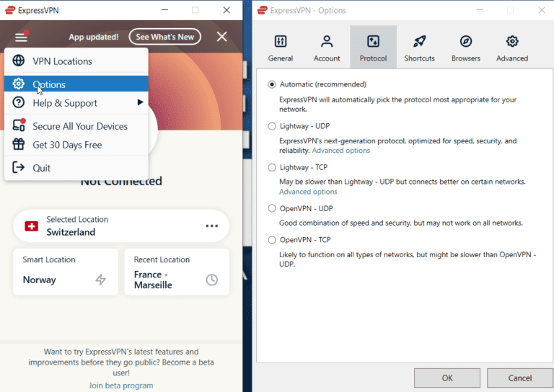This screenshot has height=392, width=554.
Task: Click the Join beta program link
Action: [x=121, y=386]
